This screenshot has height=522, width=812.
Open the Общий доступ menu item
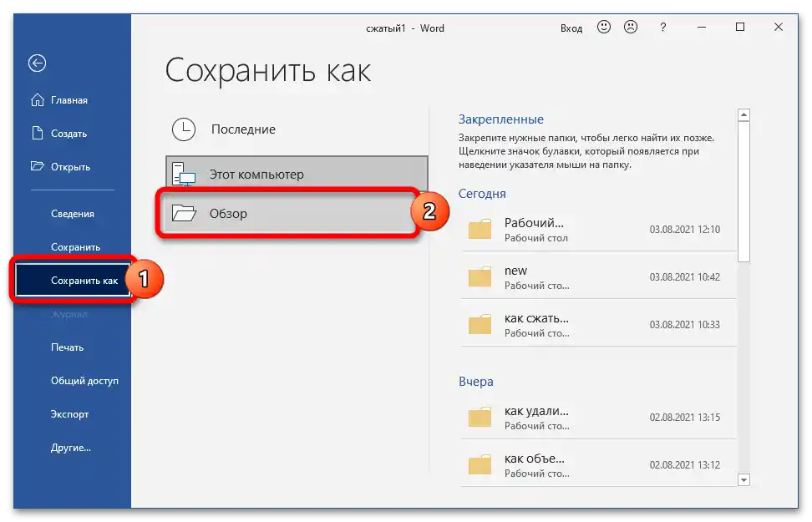(x=84, y=381)
